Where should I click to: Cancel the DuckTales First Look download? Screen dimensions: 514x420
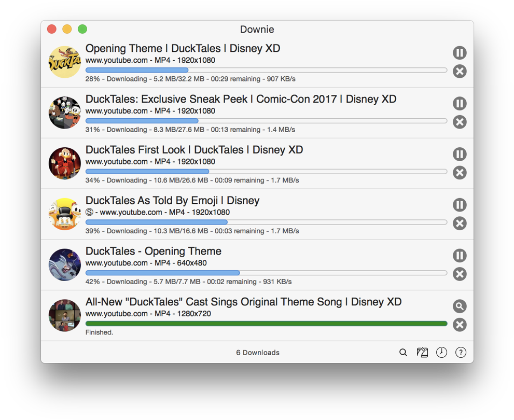pos(459,173)
